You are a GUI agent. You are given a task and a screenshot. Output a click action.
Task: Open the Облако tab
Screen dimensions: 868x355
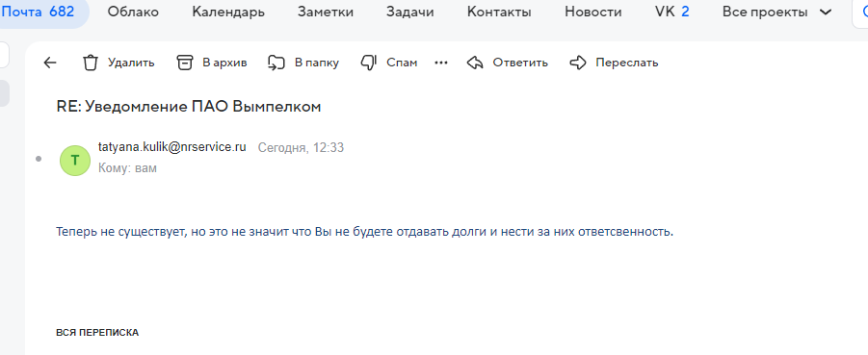(x=133, y=13)
